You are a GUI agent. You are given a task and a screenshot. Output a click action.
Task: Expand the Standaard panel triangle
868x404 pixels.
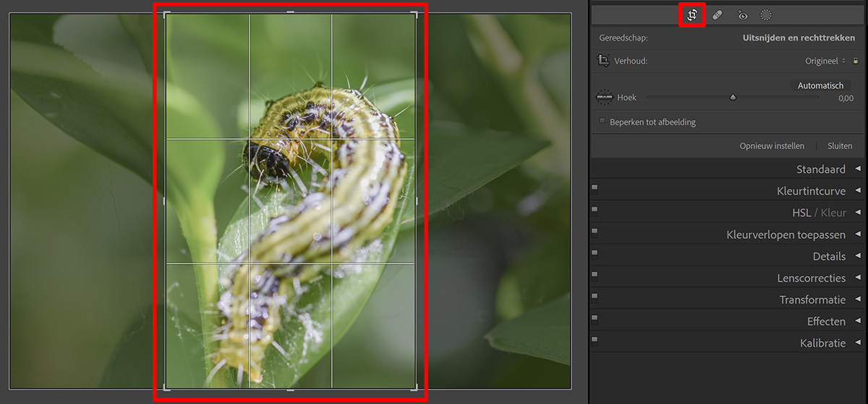point(858,169)
